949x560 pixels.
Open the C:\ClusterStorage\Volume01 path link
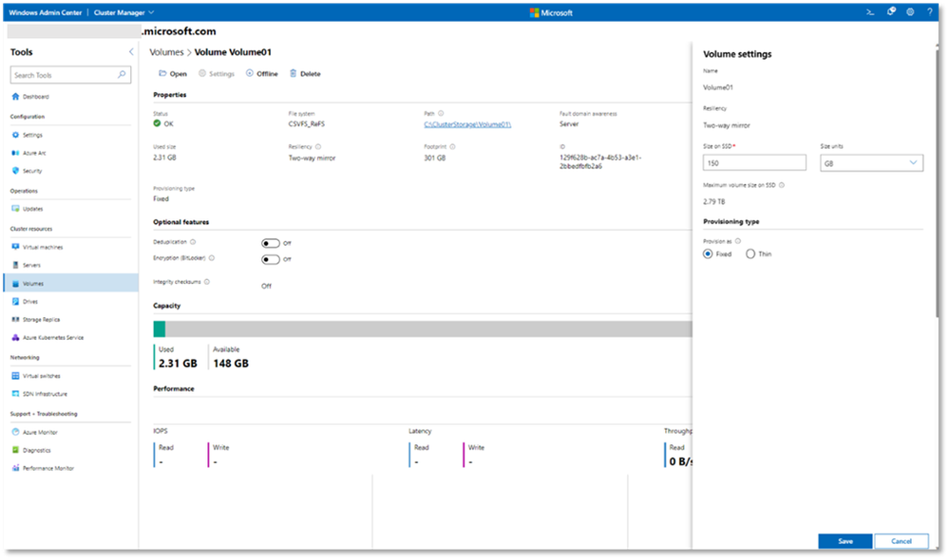467,124
